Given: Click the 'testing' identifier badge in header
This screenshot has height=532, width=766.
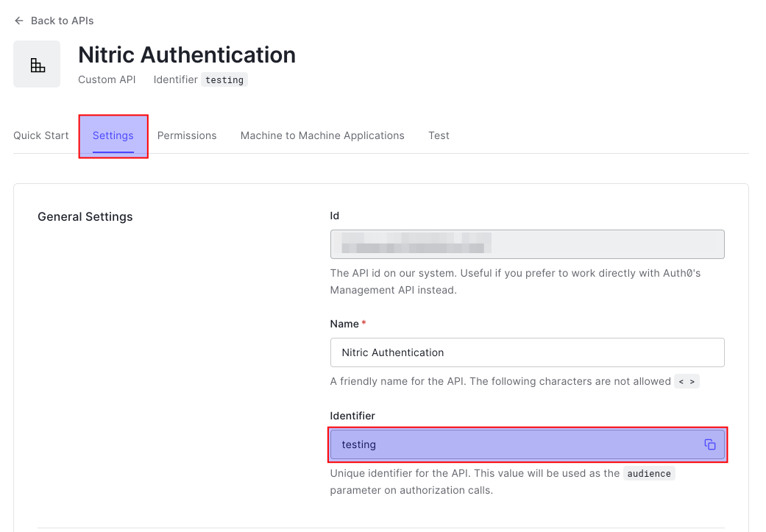Looking at the screenshot, I should click(224, 80).
